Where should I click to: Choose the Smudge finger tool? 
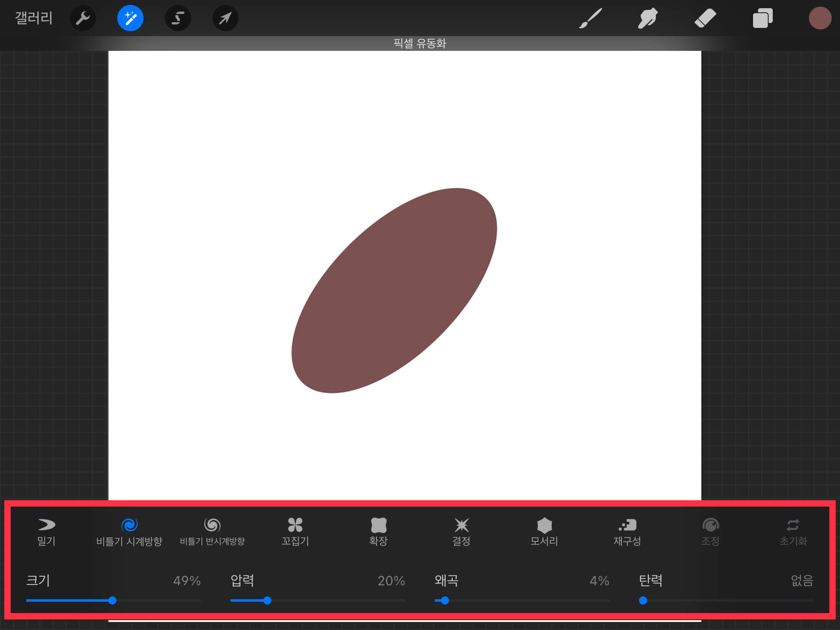(x=648, y=18)
